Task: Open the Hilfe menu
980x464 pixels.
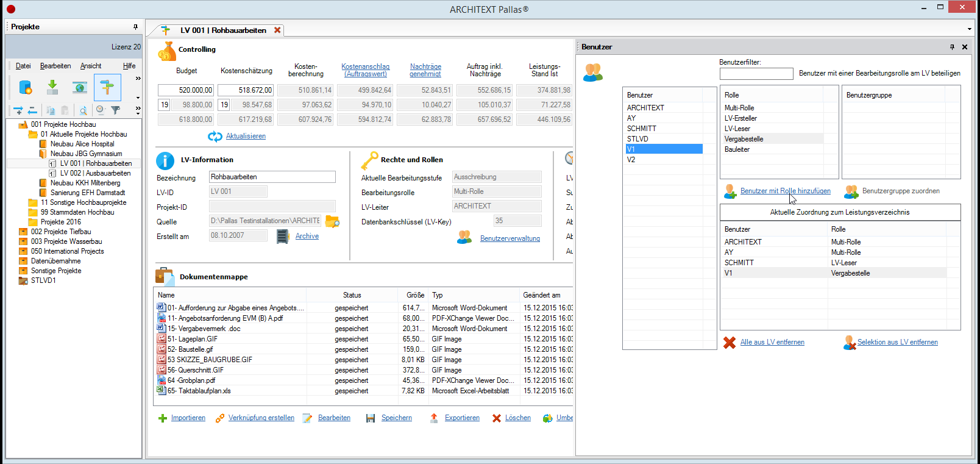Action: tap(129, 66)
